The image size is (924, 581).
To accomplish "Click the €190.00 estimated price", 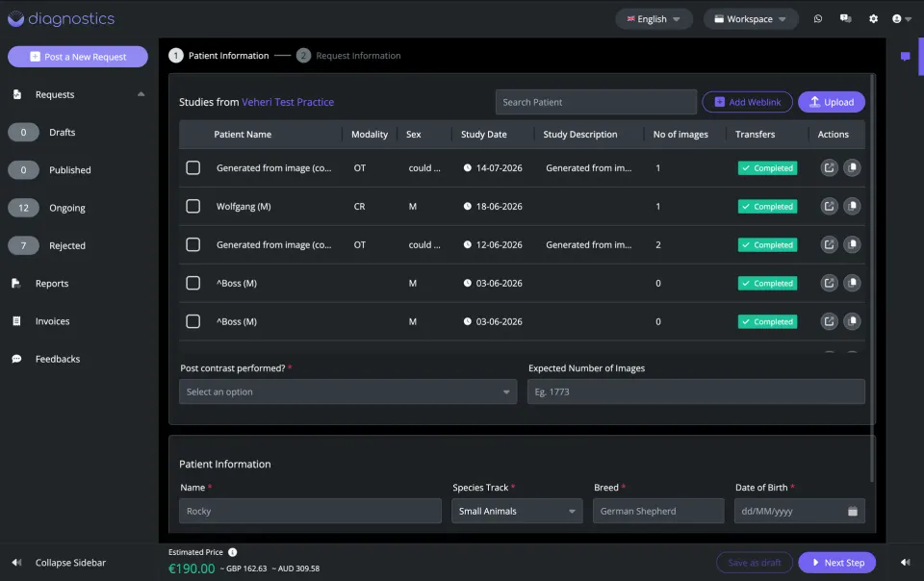I will 192,568.
